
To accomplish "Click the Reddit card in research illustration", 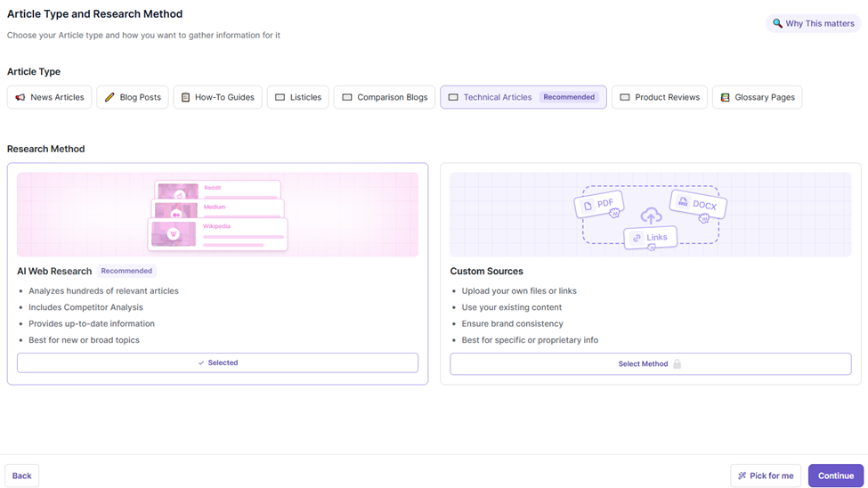I will 217,189.
